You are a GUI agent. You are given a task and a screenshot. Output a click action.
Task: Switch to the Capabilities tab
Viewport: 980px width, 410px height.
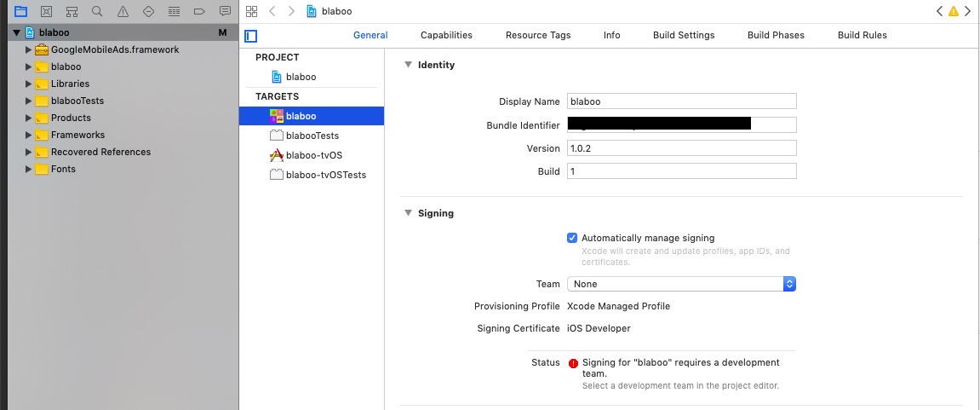pyautogui.click(x=446, y=35)
